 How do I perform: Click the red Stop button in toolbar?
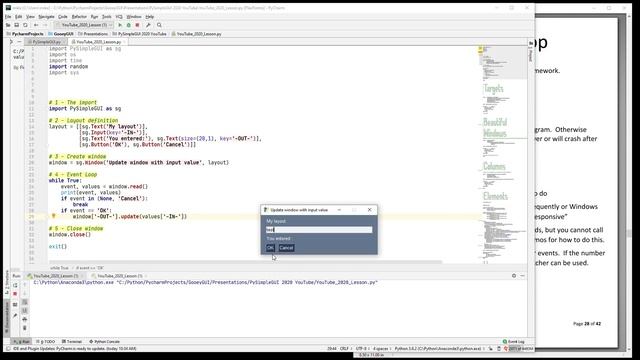pos(138,25)
